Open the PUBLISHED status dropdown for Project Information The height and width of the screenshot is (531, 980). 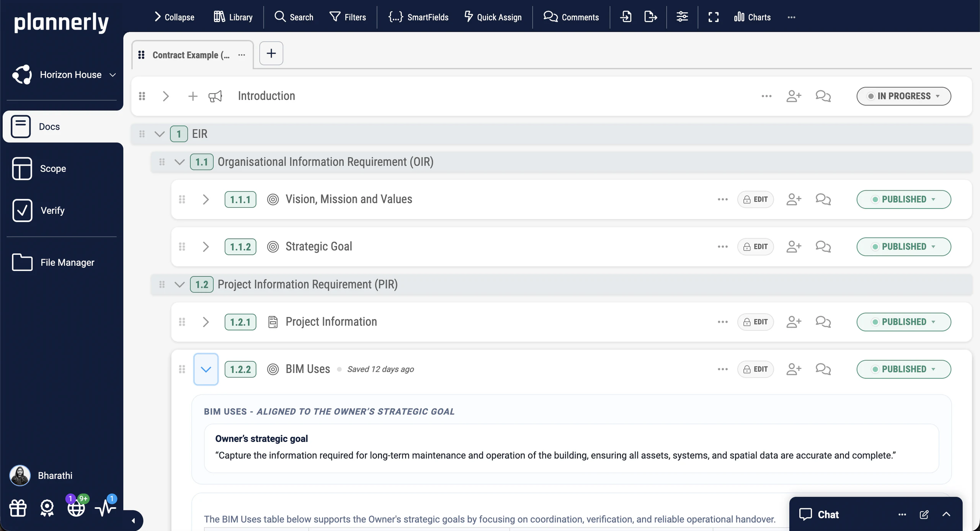[x=903, y=322]
